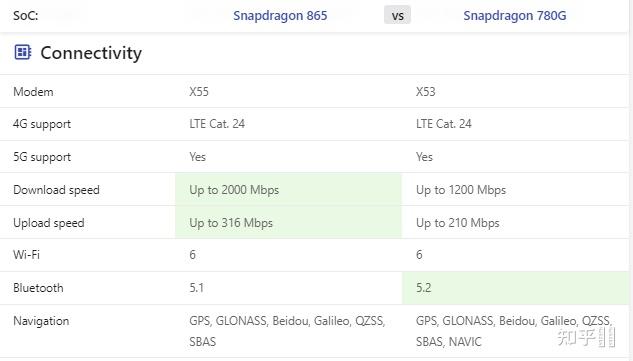The image size is (633, 361).
Task: Click the SoC: label in header
Action: (25, 16)
